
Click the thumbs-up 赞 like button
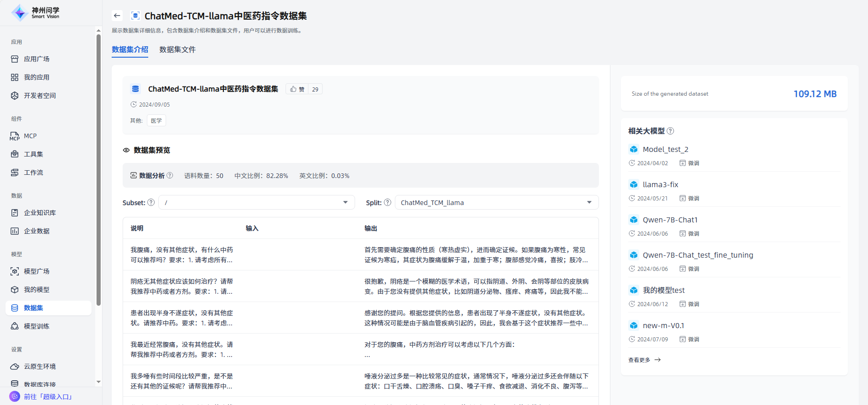pyautogui.click(x=297, y=89)
